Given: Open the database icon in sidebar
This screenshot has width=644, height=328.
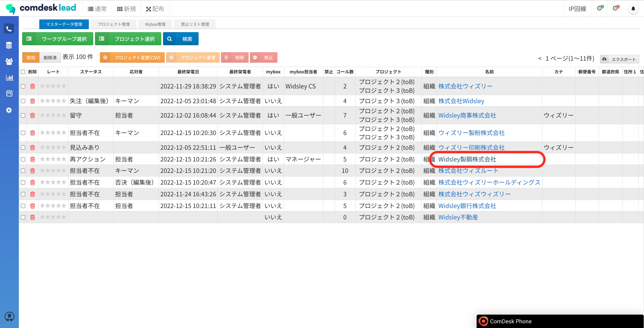Looking at the screenshot, I should (x=9, y=45).
